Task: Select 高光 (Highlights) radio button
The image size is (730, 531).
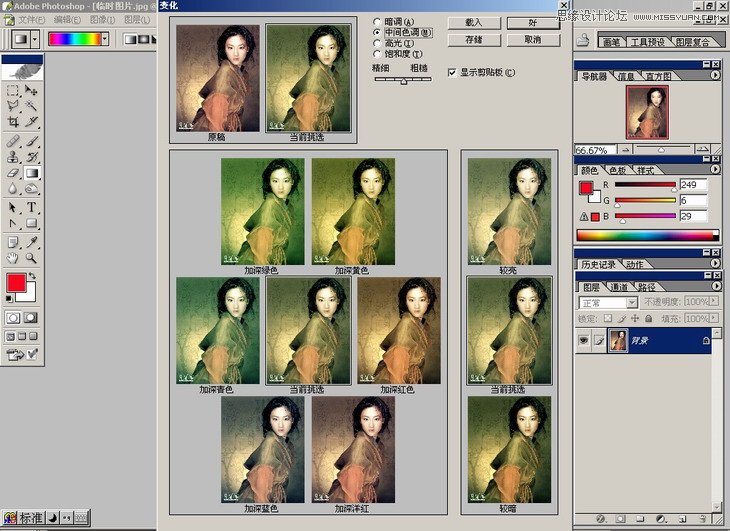Action: [377, 43]
